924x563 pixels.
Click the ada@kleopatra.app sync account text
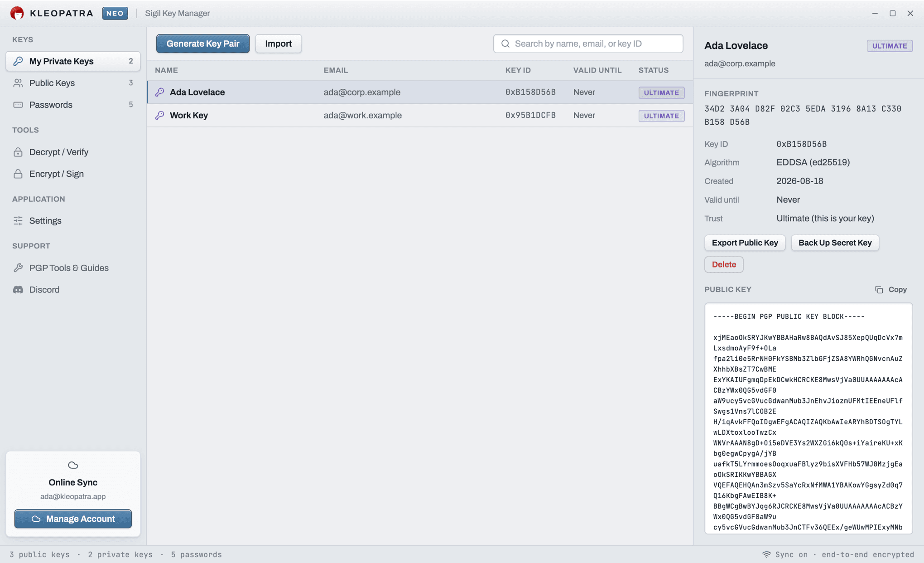click(x=73, y=496)
